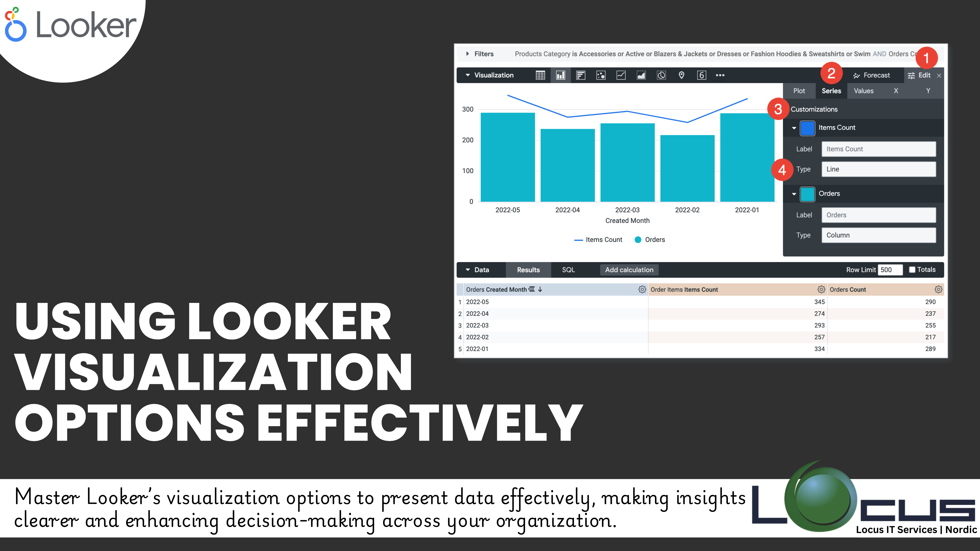Viewport: 980px width, 551px height.
Task: Click the Add calculation button
Action: point(629,270)
